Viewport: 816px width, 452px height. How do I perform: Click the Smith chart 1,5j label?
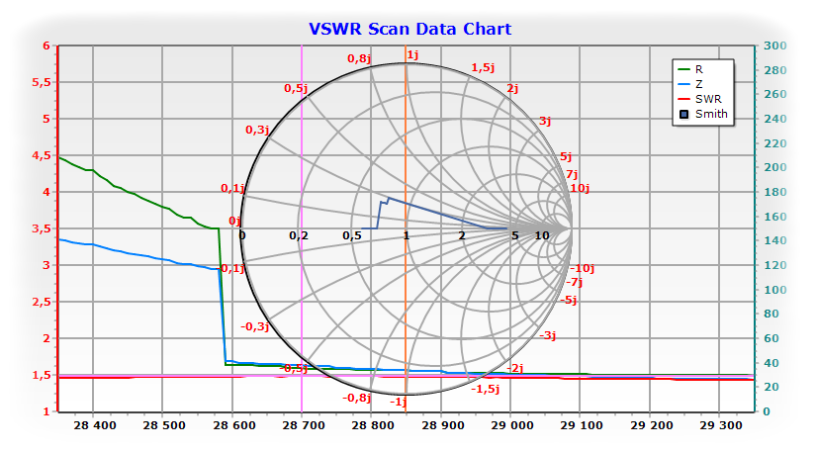tap(483, 68)
